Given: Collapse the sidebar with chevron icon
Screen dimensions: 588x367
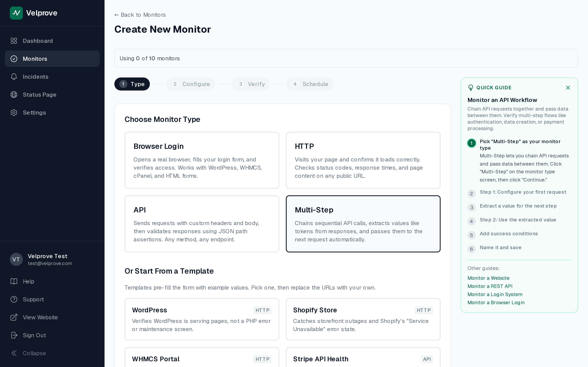Looking at the screenshot, I should coord(14,353).
